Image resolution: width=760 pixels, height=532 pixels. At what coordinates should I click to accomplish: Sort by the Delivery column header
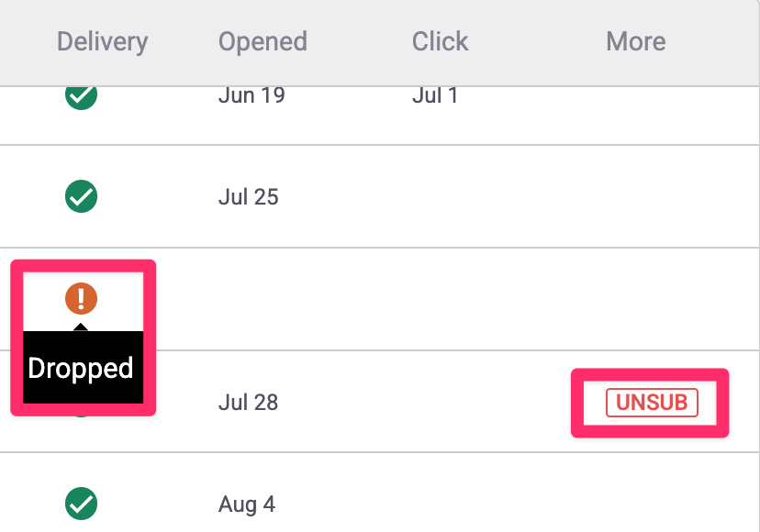(102, 41)
